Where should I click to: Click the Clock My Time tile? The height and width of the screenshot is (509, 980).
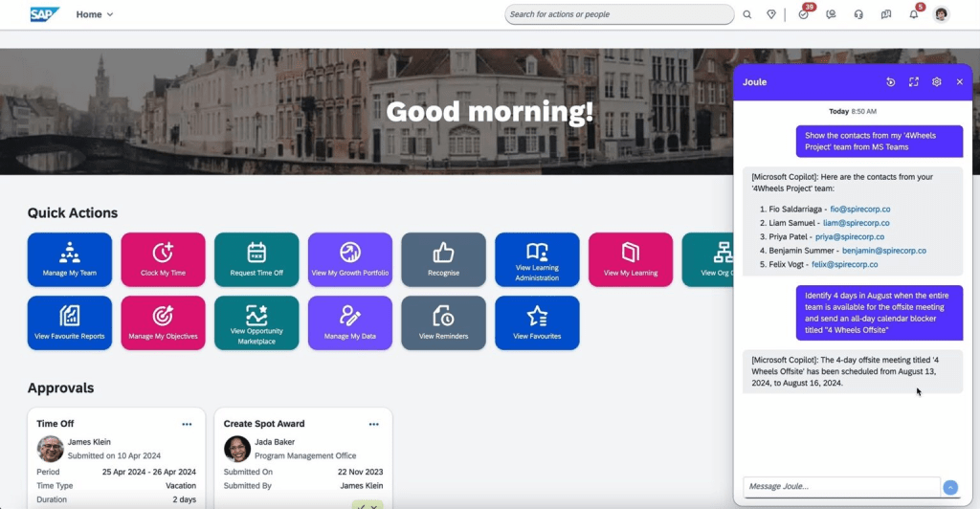163,259
